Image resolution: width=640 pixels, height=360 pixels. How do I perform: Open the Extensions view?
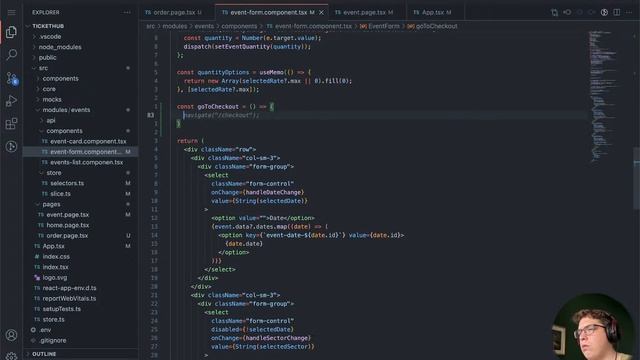(11, 123)
